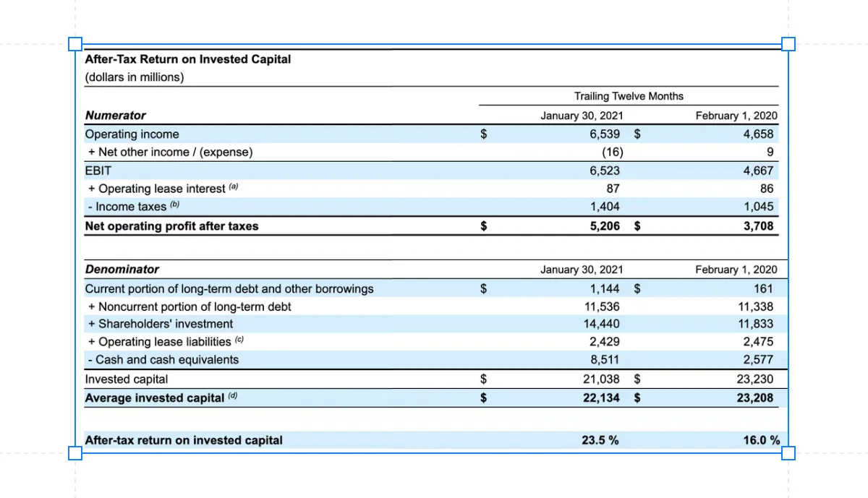The height and width of the screenshot is (498, 868).
Task: Click the Trailing Twelve Months header
Action: tap(629, 96)
